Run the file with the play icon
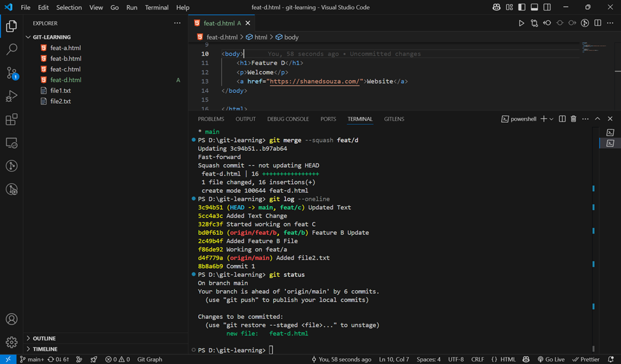 tap(521, 24)
